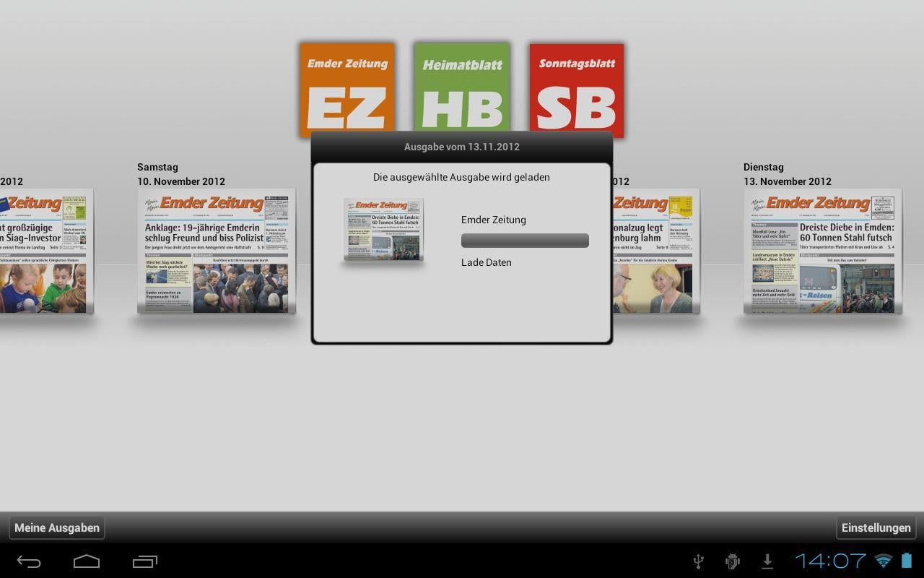Tap the Android back arrow
Screen dimensions: 924x578
29,561
